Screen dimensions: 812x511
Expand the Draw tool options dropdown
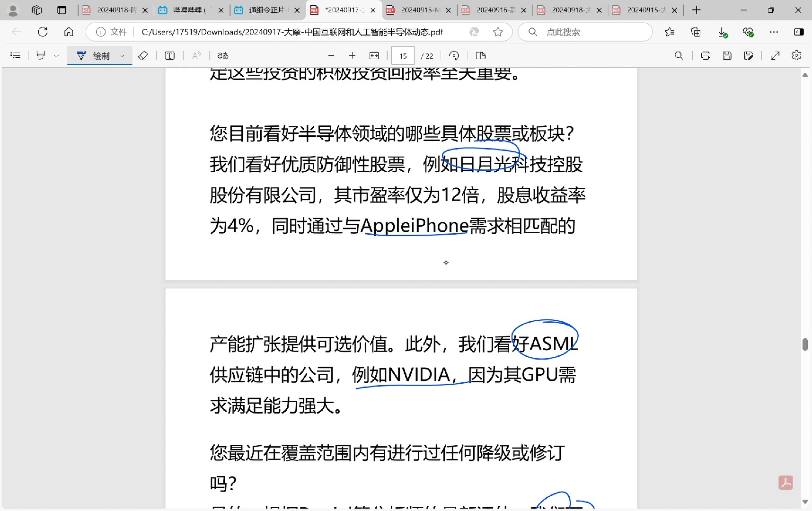coord(122,56)
